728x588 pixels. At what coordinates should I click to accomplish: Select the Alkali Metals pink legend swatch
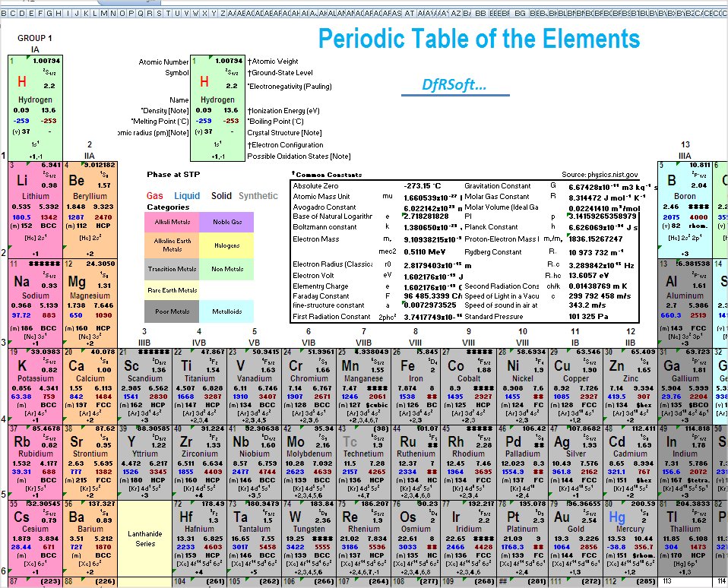172,222
